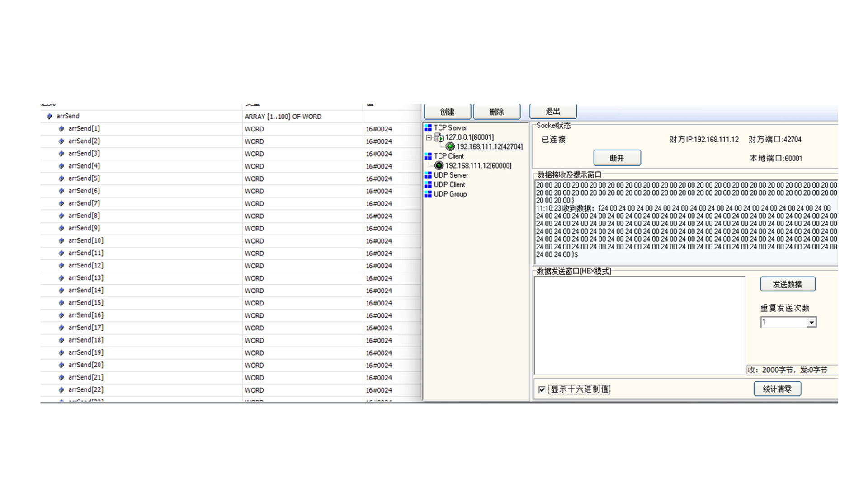Open the 重复发送次数 dropdown arrow
Viewport: 868px width, 488px height.
click(811, 323)
